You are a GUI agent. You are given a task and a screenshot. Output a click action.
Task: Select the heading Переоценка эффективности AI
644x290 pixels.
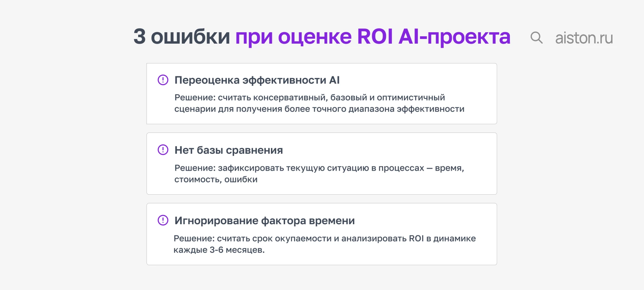[257, 80]
